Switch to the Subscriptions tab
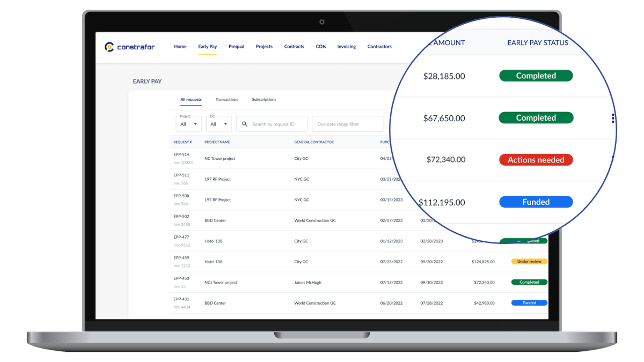This screenshot has height=362, width=644. pyautogui.click(x=264, y=100)
